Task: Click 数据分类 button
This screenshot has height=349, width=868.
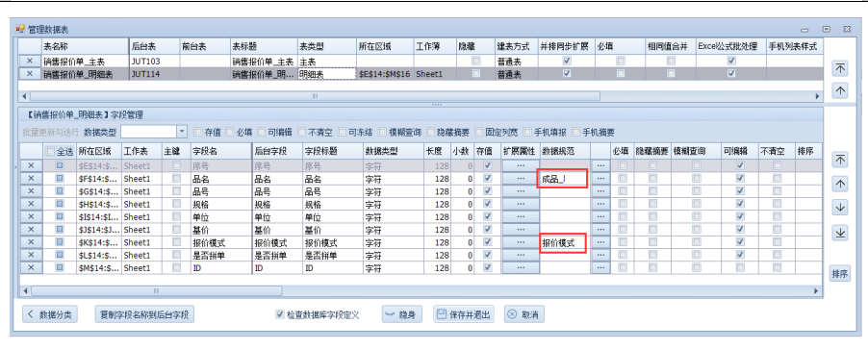Action: click(49, 314)
